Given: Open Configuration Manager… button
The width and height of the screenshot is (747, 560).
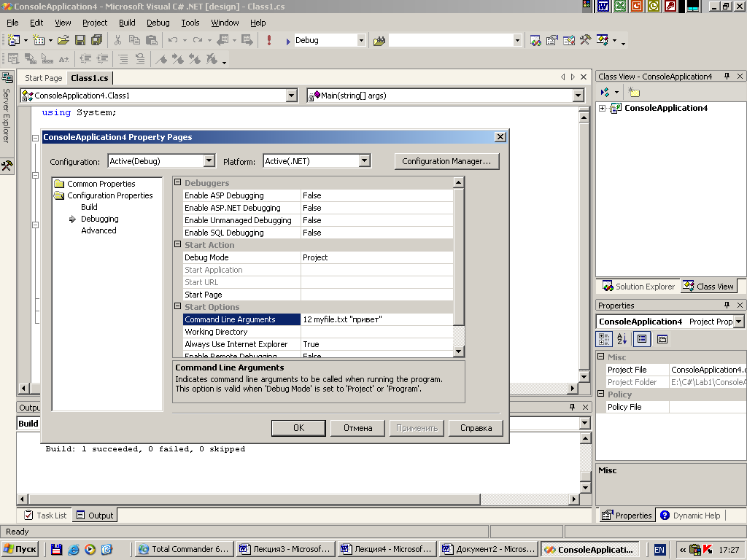Looking at the screenshot, I should tap(446, 161).
